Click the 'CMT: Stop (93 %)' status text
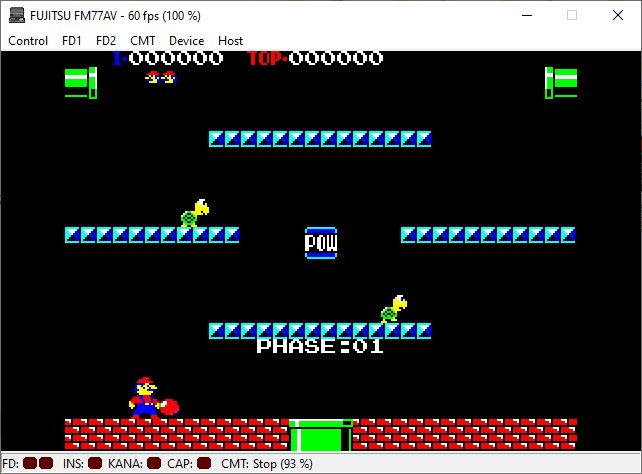The image size is (642, 474). pos(267,464)
